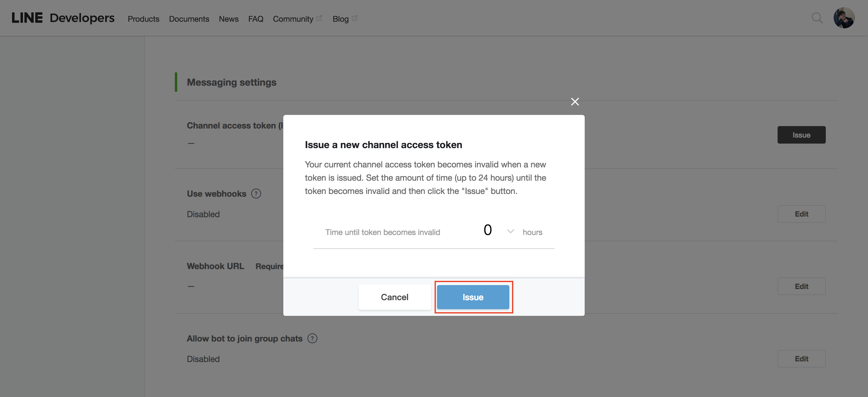Click the Use webhooks help icon
The image size is (868, 397).
[x=256, y=194]
